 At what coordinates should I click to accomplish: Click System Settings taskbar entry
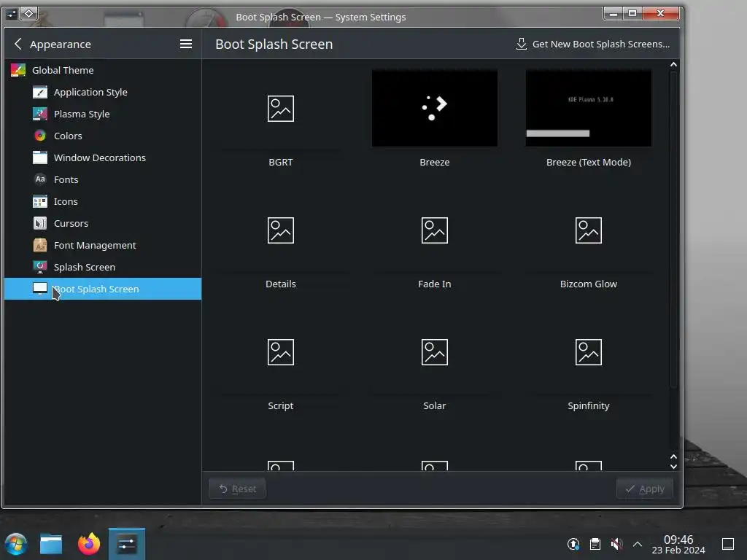pos(127,544)
